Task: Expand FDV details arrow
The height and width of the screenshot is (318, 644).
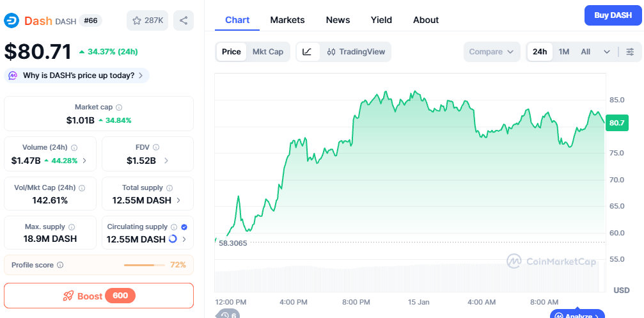Action: click(x=166, y=161)
